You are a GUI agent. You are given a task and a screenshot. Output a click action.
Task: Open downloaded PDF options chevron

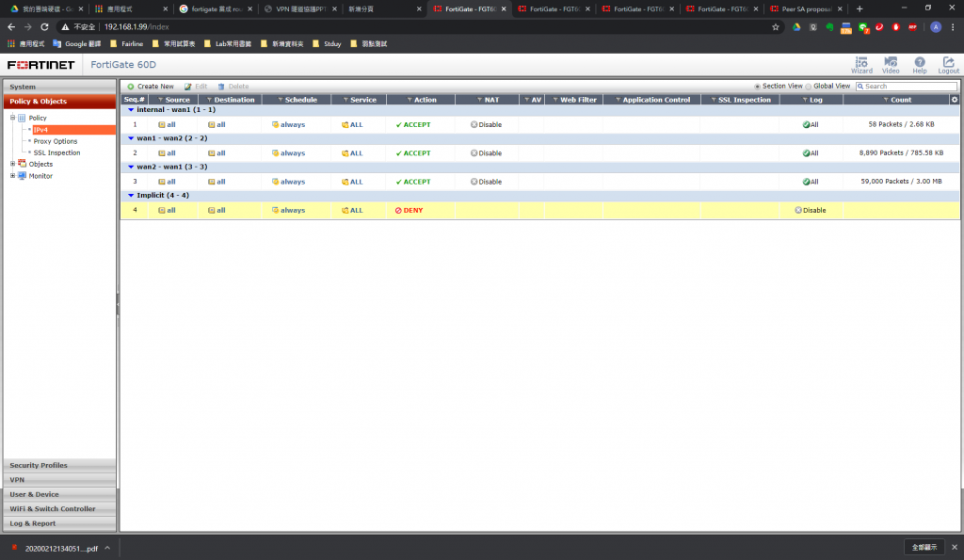pyautogui.click(x=107, y=548)
